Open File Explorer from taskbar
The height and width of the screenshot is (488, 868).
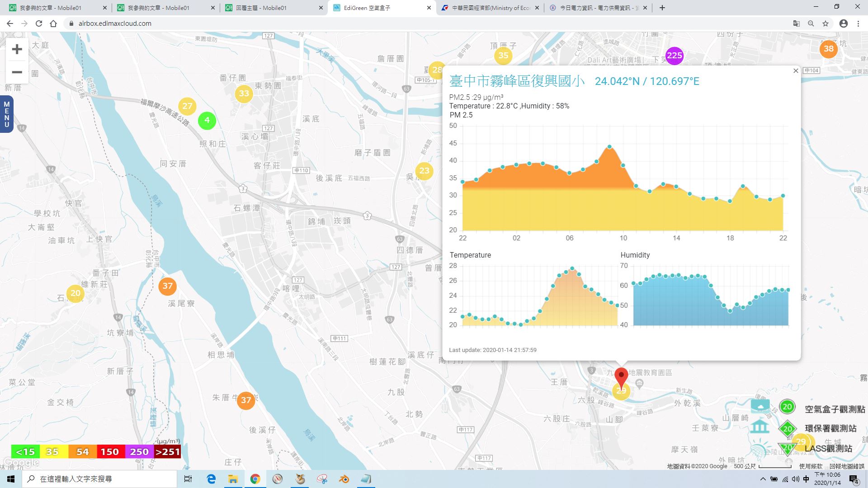233,479
